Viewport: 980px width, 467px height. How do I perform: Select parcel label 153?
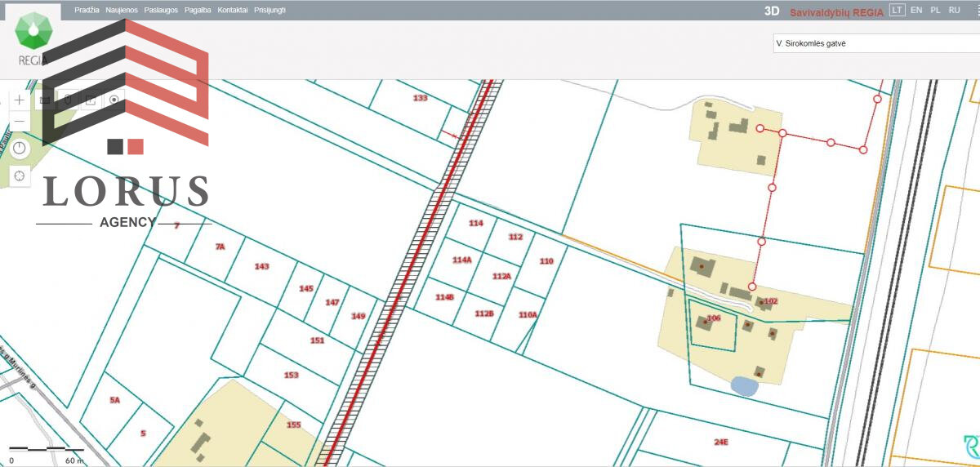coord(292,375)
